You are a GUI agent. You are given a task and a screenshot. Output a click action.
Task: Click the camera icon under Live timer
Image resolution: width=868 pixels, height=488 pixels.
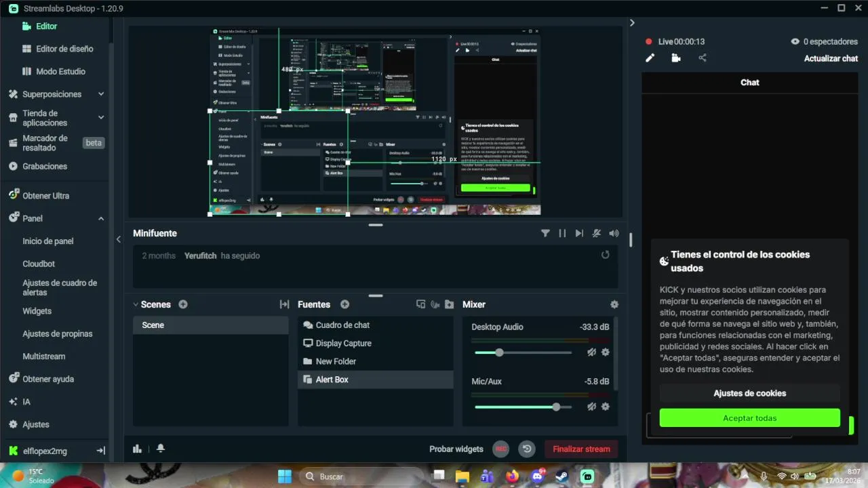(x=676, y=58)
